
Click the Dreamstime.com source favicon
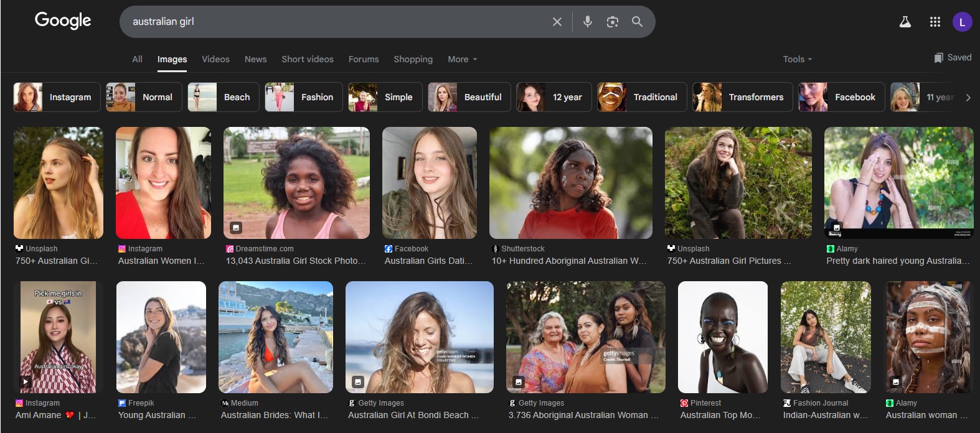click(230, 249)
